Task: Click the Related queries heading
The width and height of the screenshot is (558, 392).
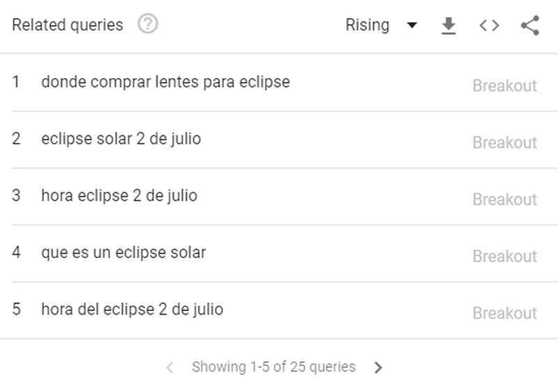Action: pos(68,25)
